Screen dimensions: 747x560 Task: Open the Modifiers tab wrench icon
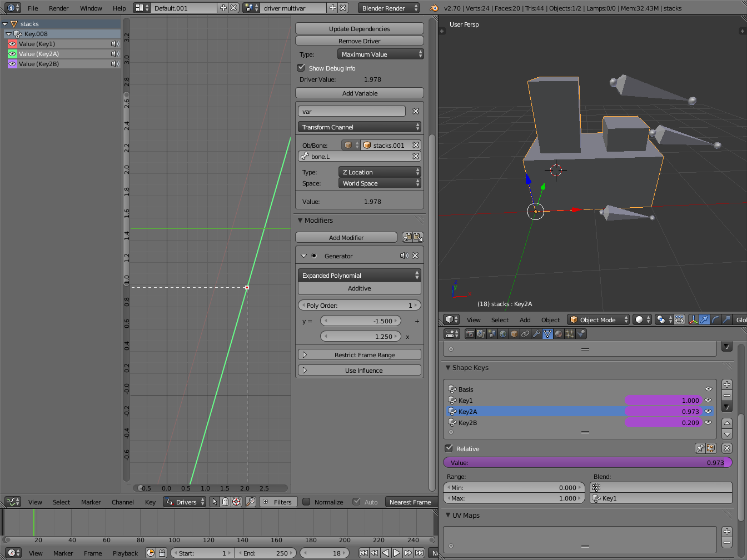(x=536, y=334)
